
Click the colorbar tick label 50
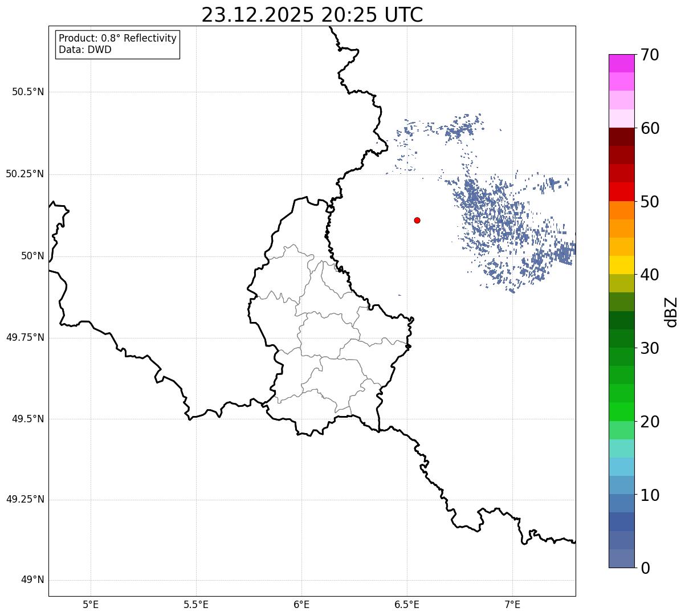pyautogui.click(x=650, y=202)
